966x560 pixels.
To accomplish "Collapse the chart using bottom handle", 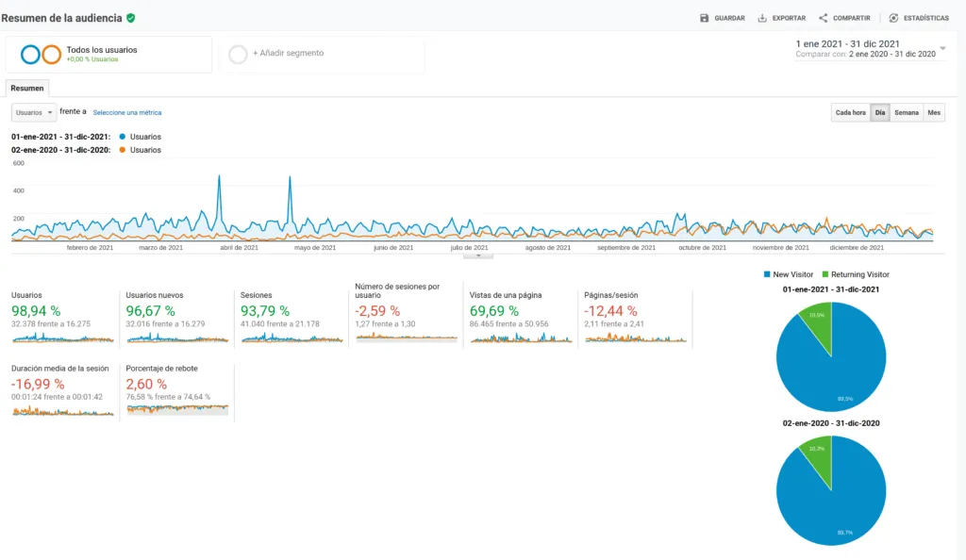I will coord(478,255).
